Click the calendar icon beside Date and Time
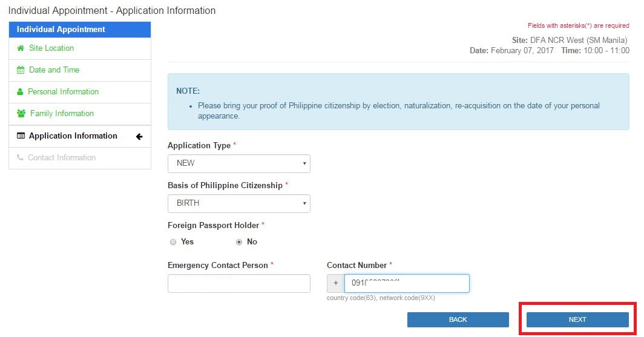 [21, 70]
